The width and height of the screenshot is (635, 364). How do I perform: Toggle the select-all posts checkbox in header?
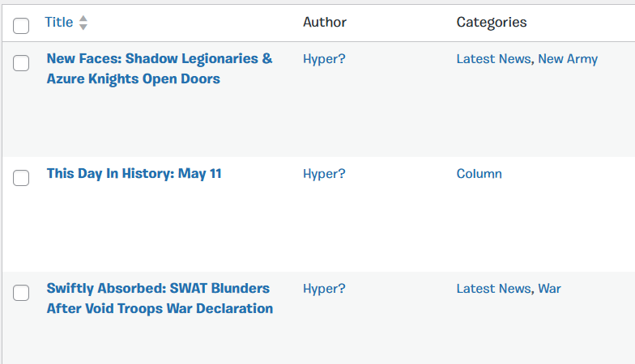(x=22, y=27)
